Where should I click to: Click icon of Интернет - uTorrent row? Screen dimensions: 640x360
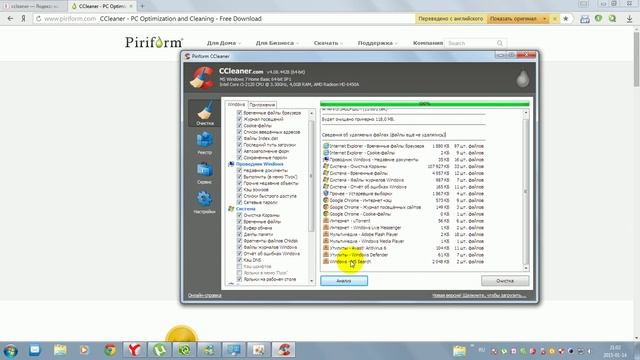pos(326,221)
